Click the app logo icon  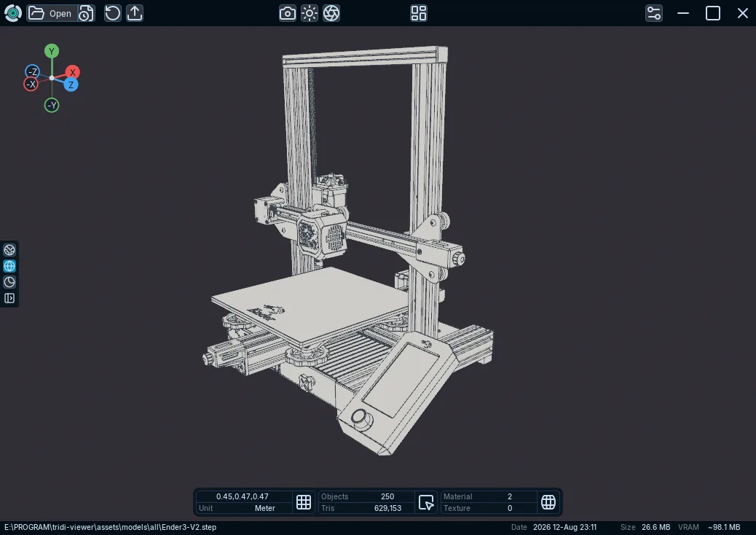[13, 13]
